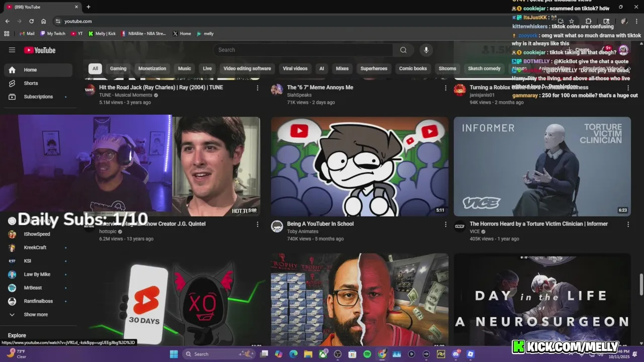The image size is (644, 362).
Task: Open the YouTube hamburger guide menu
Action: tap(12, 50)
